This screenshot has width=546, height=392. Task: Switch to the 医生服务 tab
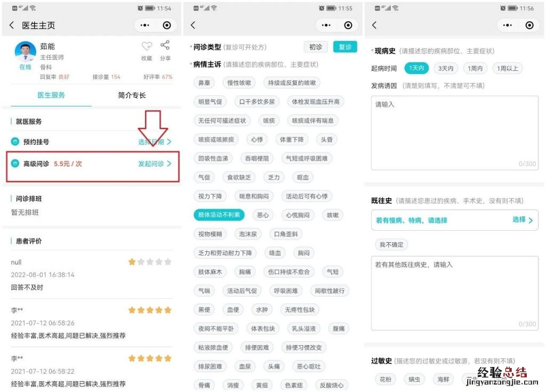coord(51,95)
